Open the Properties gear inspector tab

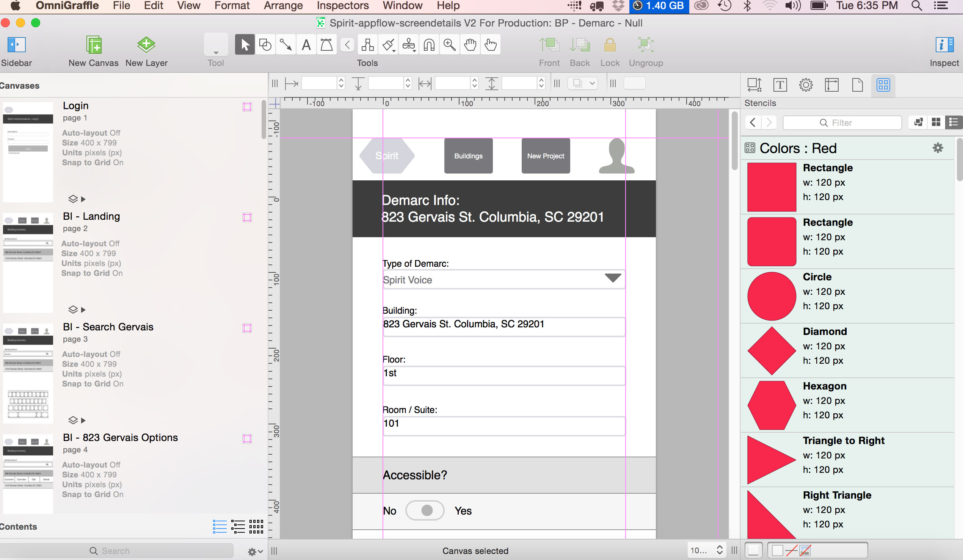(806, 85)
